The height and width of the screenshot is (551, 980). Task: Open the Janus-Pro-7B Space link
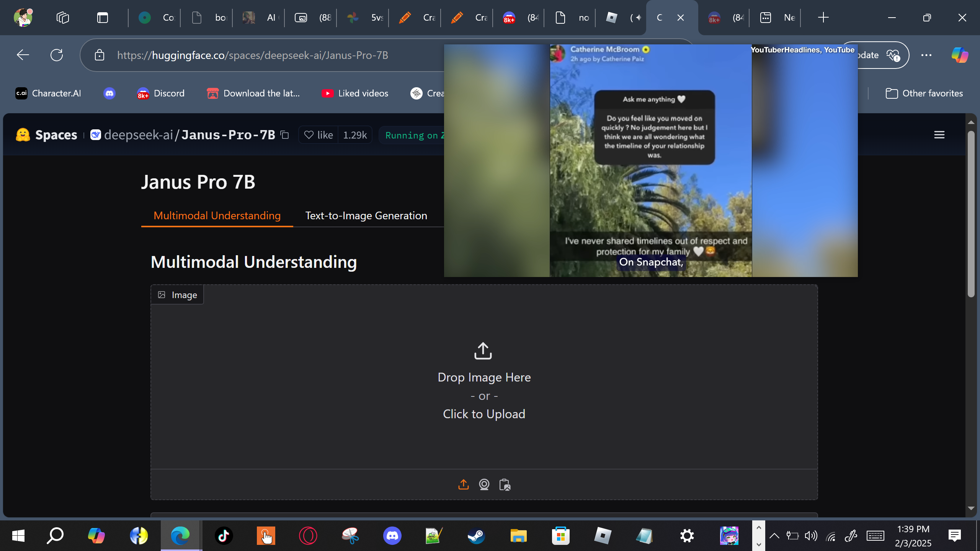click(228, 135)
